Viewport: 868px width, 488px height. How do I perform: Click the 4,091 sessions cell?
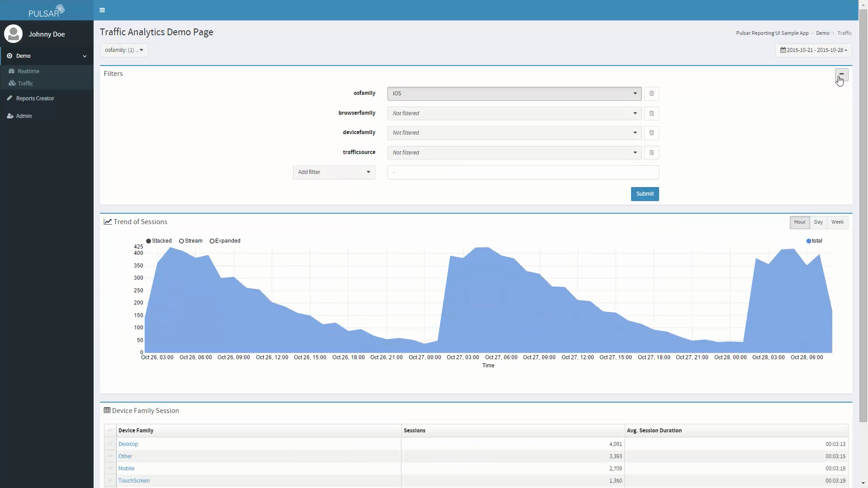coord(513,444)
